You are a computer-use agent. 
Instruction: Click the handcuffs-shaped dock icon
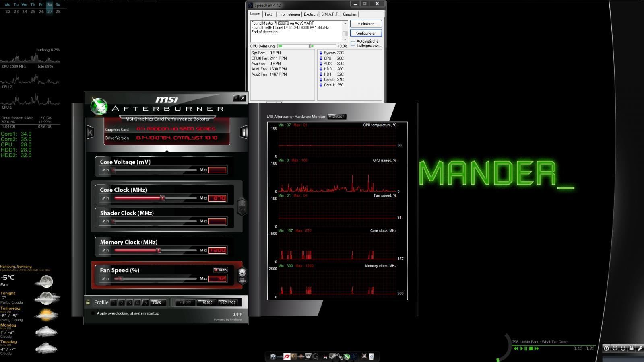pos(340,356)
